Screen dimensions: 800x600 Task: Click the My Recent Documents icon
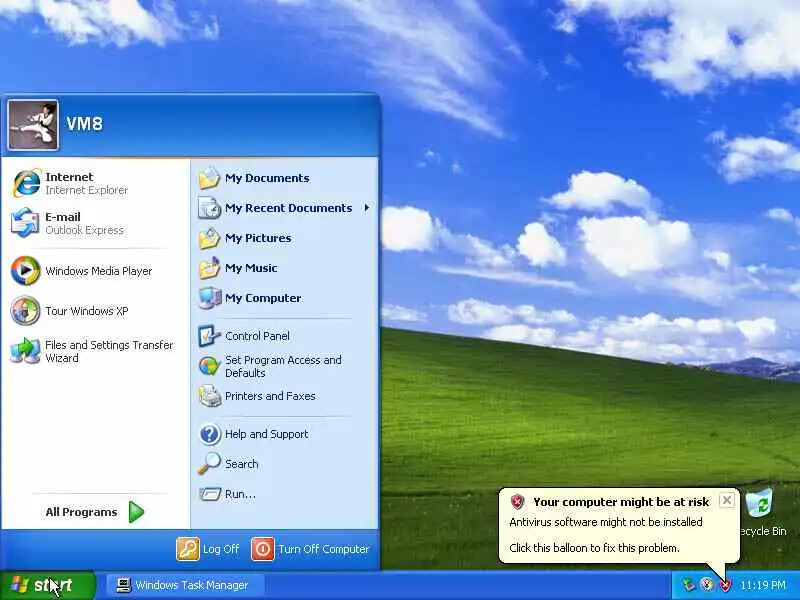(209, 208)
